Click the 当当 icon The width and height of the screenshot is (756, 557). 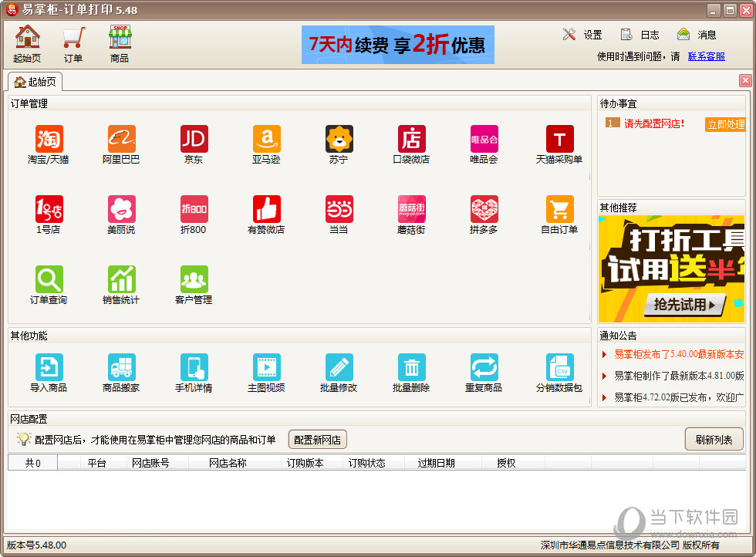click(x=339, y=209)
